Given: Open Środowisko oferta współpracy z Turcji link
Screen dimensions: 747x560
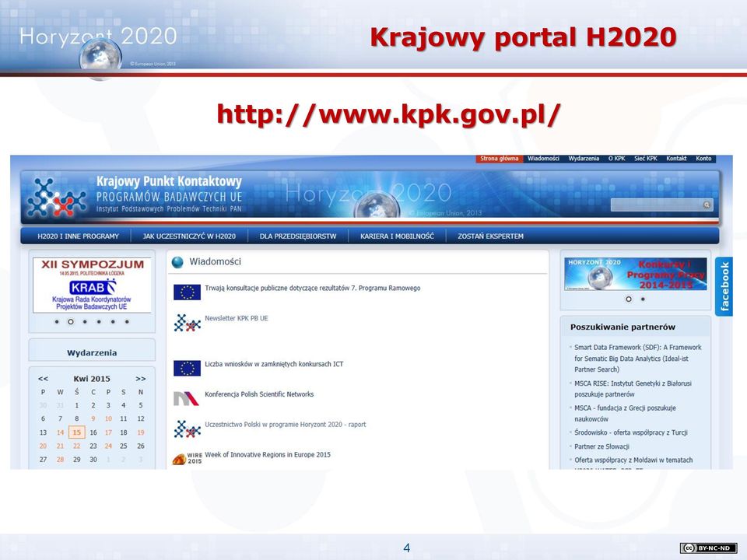Looking at the screenshot, I should point(631,432).
